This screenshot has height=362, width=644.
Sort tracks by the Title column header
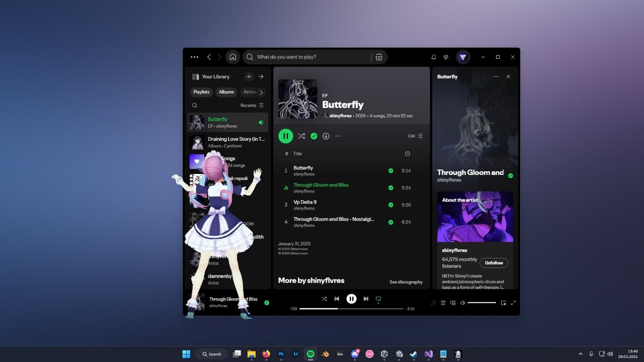click(297, 154)
